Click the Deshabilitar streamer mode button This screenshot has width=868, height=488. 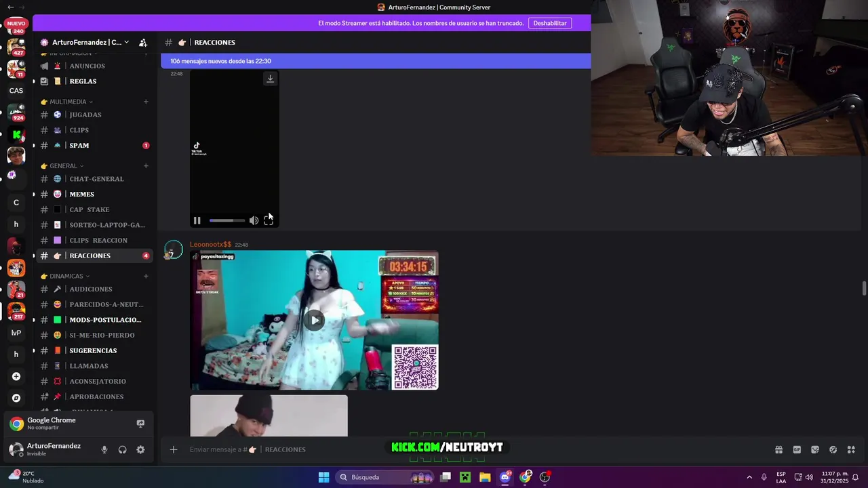click(x=550, y=23)
